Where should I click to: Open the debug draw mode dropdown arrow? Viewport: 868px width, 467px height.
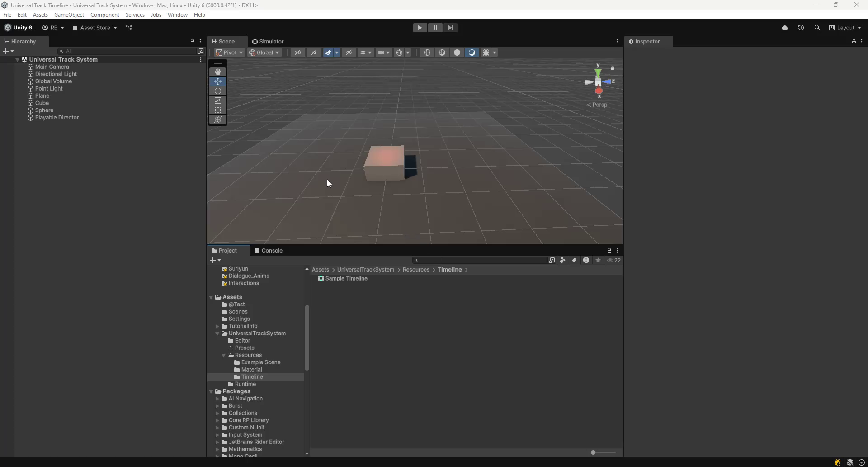click(495, 52)
